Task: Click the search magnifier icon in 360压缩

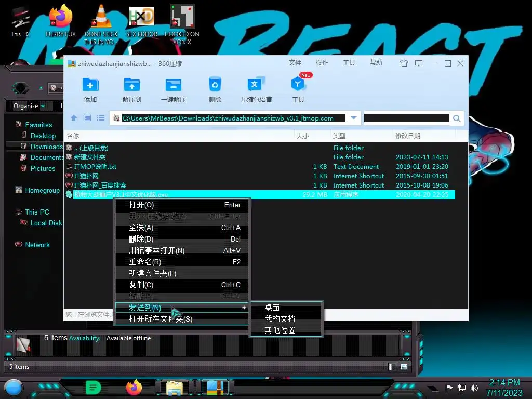Action: (x=457, y=118)
